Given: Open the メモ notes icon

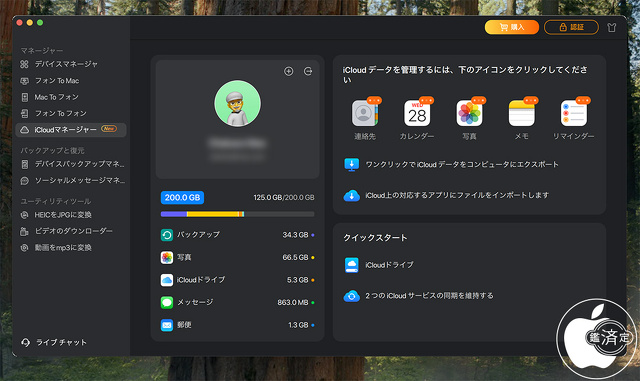Looking at the screenshot, I should 521,113.
